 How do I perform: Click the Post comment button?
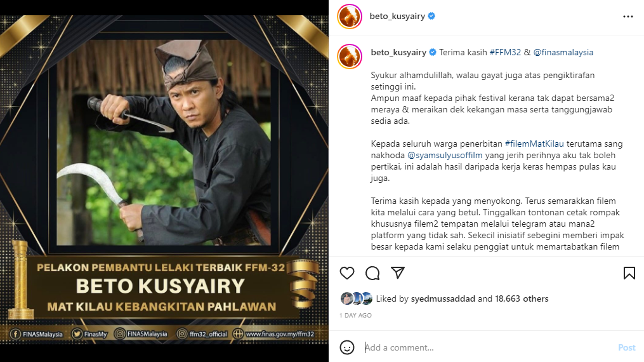627,347
